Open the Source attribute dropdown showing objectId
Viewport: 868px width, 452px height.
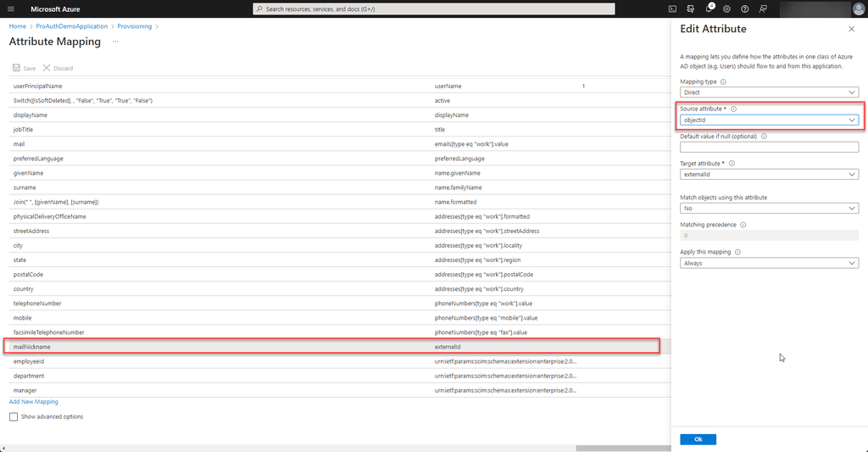(x=769, y=120)
